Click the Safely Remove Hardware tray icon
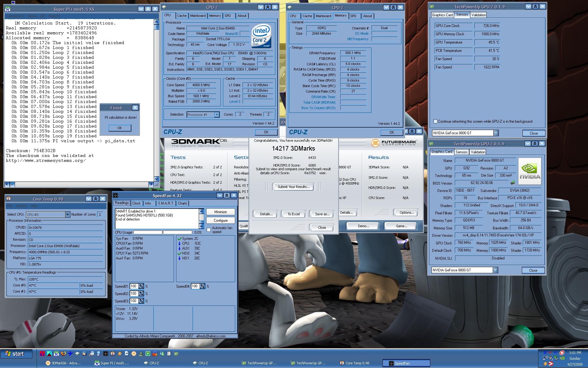The height and width of the screenshot is (368, 588). 556,358
